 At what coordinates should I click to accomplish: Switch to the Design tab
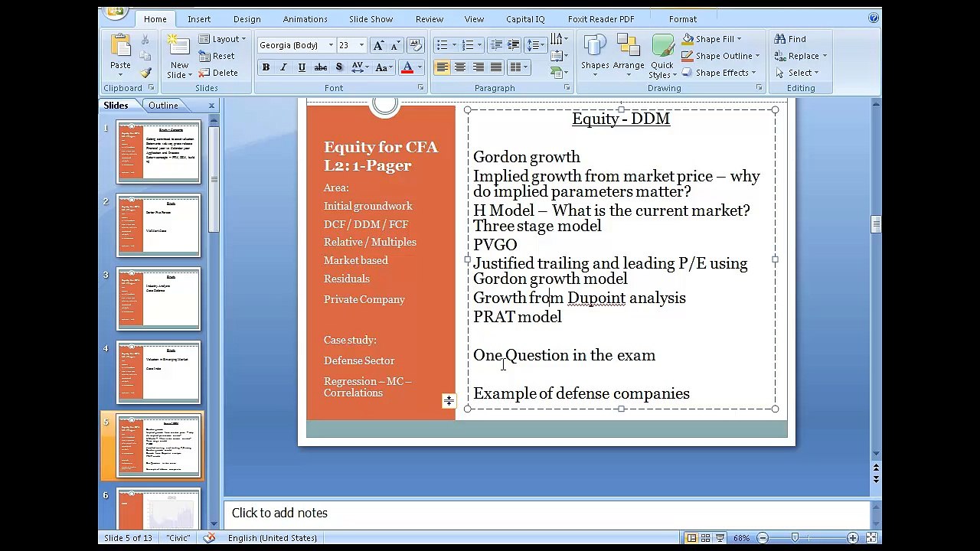pyautogui.click(x=247, y=19)
